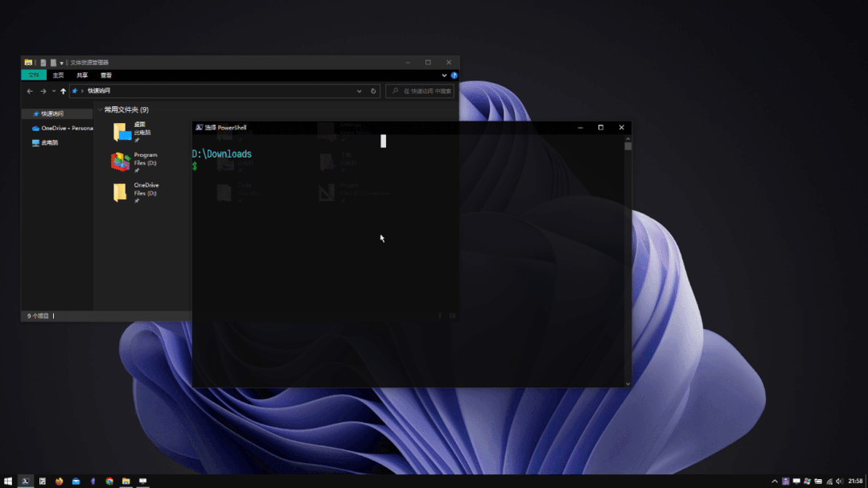
Task: Pin 快速访问 ribbon open with the chevron
Action: click(445, 74)
